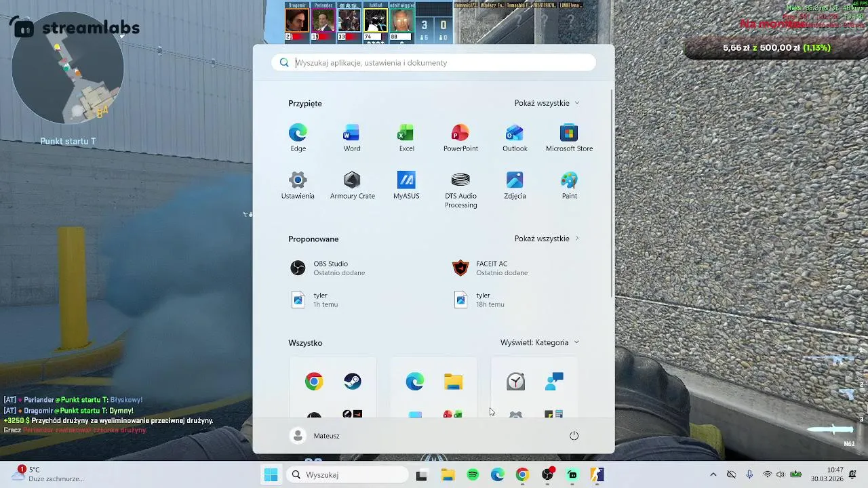The height and width of the screenshot is (488, 868).
Task: Switch to OBS Studio on the taskbar
Action: [x=547, y=474]
